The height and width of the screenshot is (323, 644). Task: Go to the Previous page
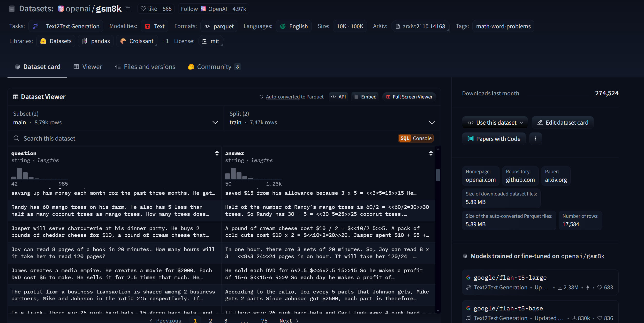pyautogui.click(x=166, y=320)
